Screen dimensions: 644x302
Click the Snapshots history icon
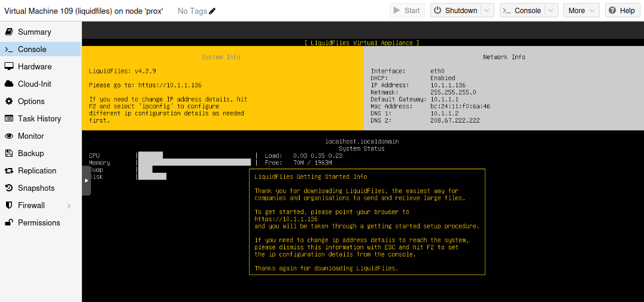pyautogui.click(x=8, y=188)
